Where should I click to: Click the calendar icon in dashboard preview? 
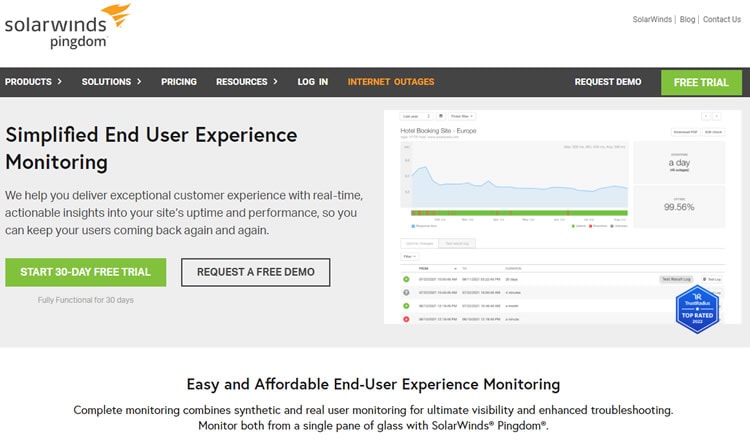(441, 116)
